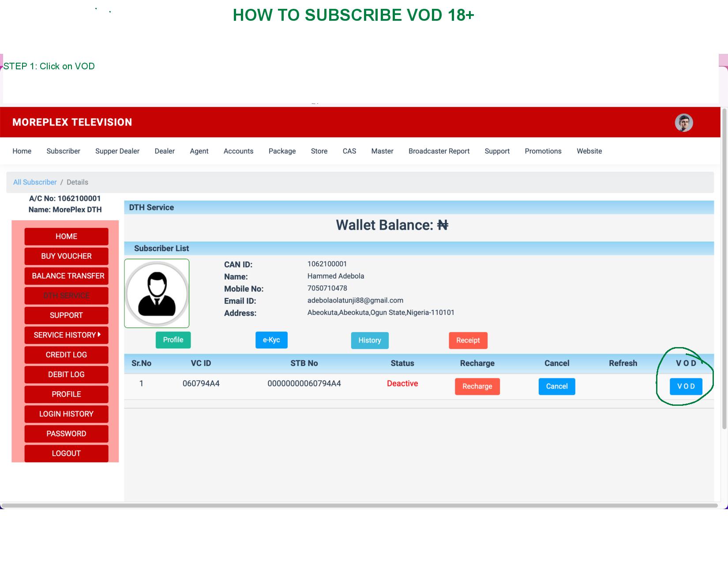Click the SUPPORT sidebar button
Screen dimensions: 728x563
click(x=66, y=315)
